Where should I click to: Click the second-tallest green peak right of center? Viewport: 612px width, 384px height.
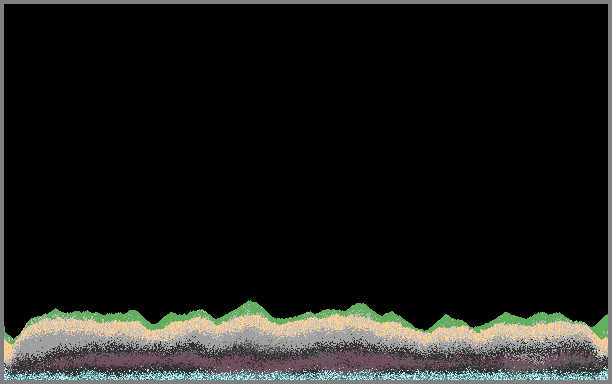(x=359, y=309)
